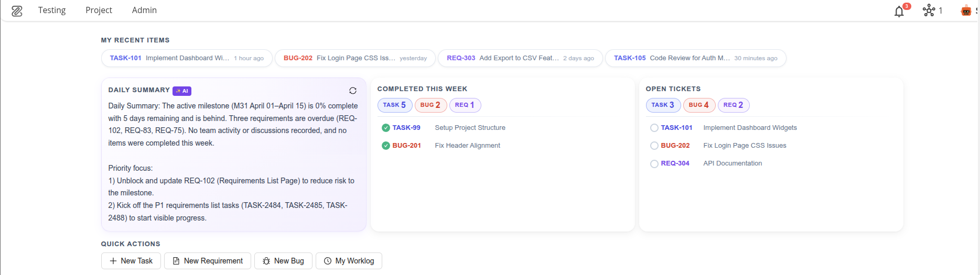
Task: Open the Admin menu
Action: [x=144, y=10]
